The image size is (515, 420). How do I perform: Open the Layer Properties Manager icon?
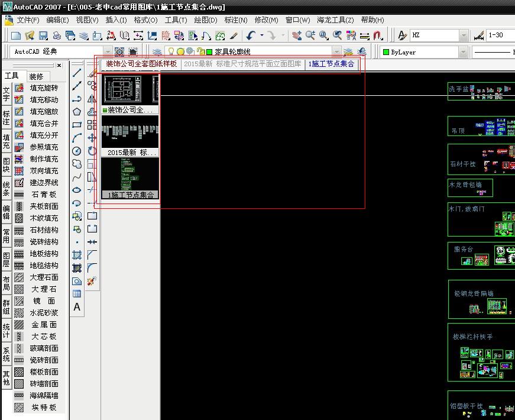click(157, 51)
